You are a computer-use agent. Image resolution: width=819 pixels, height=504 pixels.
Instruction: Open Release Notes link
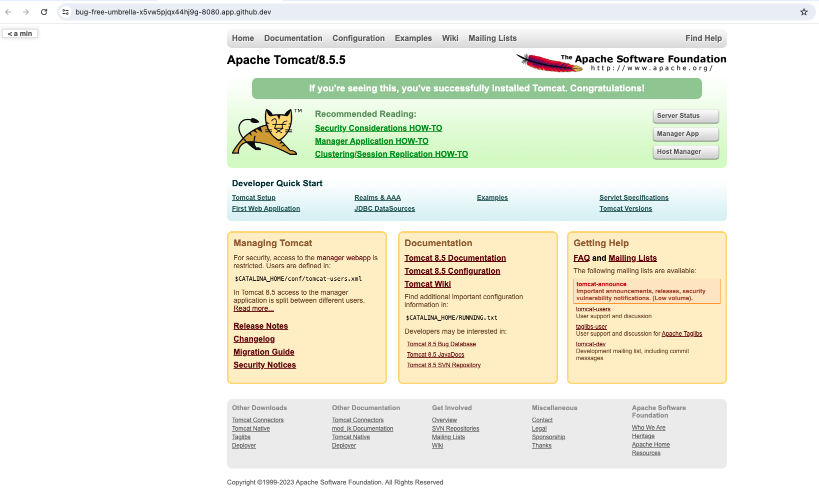260,326
